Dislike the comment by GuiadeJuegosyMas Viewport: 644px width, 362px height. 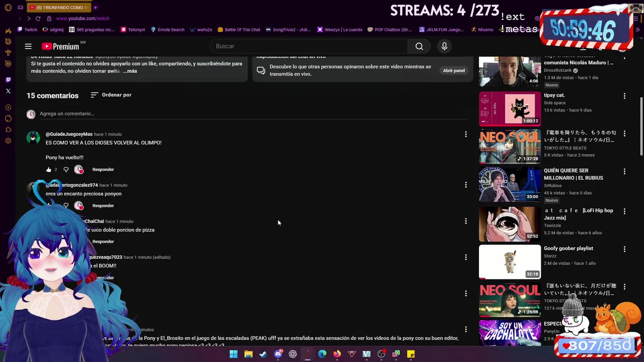(66, 169)
